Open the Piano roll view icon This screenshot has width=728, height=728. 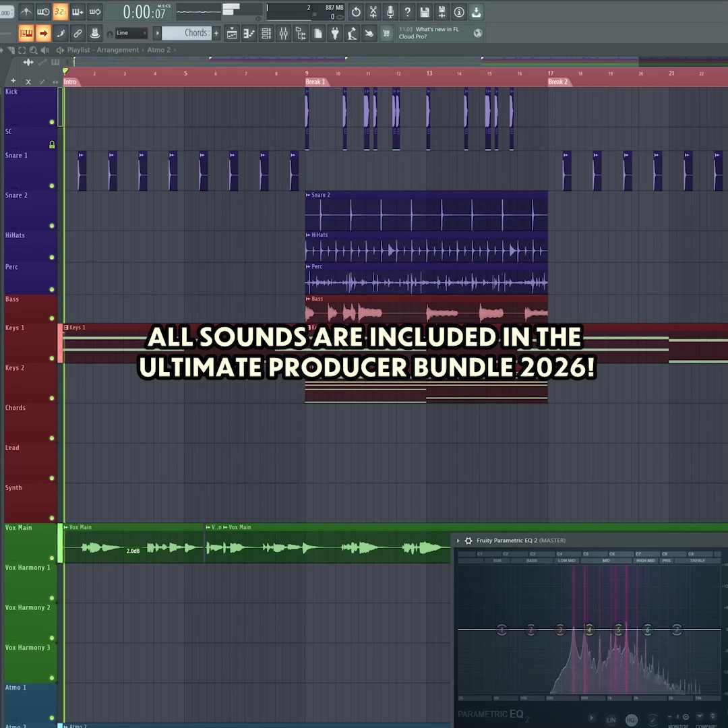(249, 33)
